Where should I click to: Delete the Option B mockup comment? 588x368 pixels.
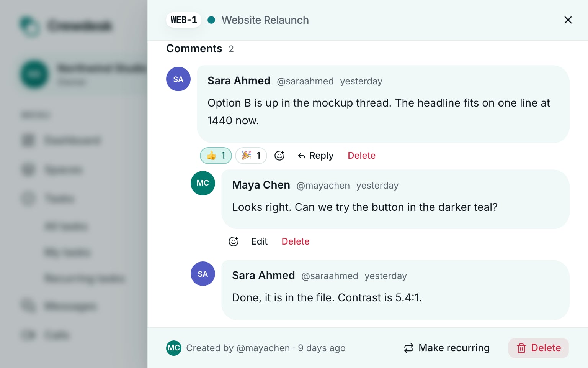point(362,156)
